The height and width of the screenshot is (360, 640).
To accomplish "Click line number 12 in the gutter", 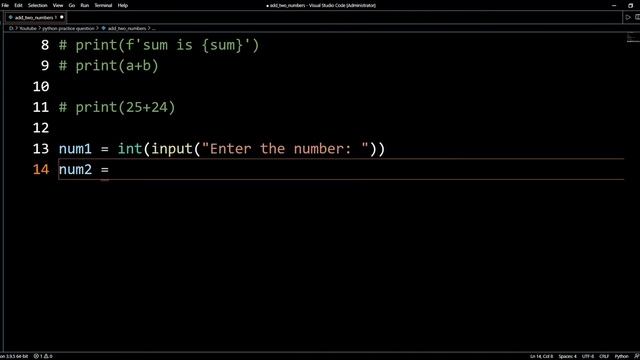I will [41, 128].
